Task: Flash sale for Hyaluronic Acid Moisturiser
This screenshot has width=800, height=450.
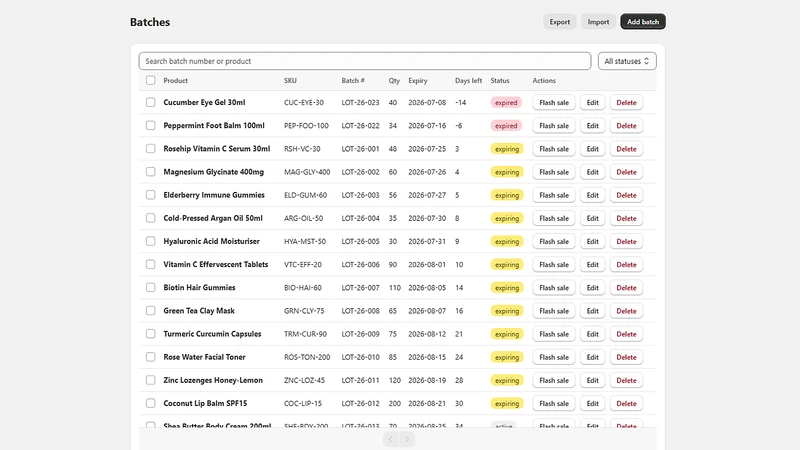Action: (554, 241)
